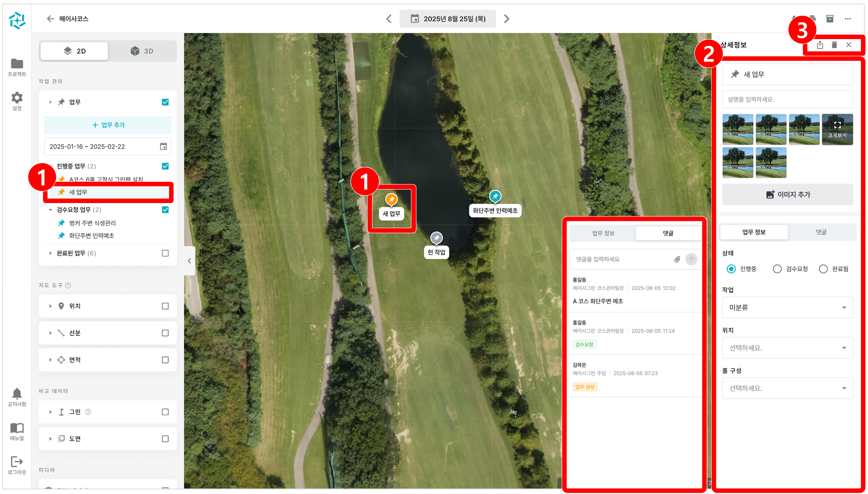
Task: Expand the 완료된 업무 tree group
Action: pos(50,253)
